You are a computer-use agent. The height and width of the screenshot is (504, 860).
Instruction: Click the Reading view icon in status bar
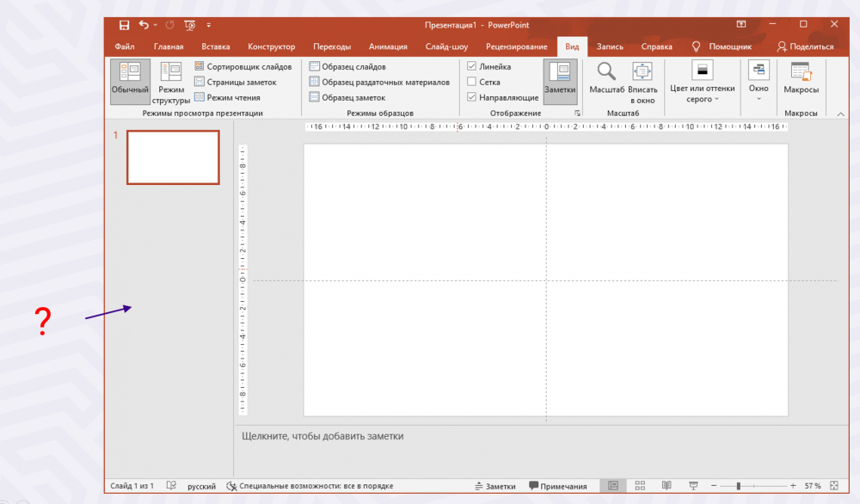(666, 486)
